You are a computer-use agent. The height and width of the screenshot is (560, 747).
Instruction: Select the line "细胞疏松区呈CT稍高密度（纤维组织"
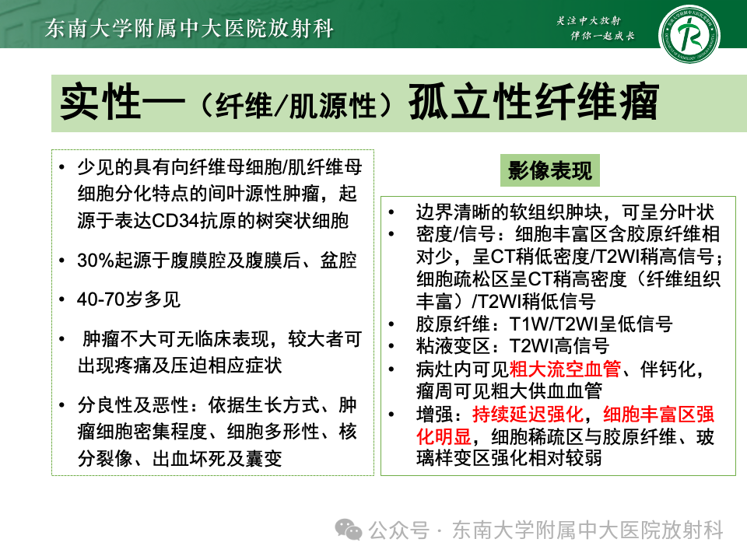(x=568, y=279)
